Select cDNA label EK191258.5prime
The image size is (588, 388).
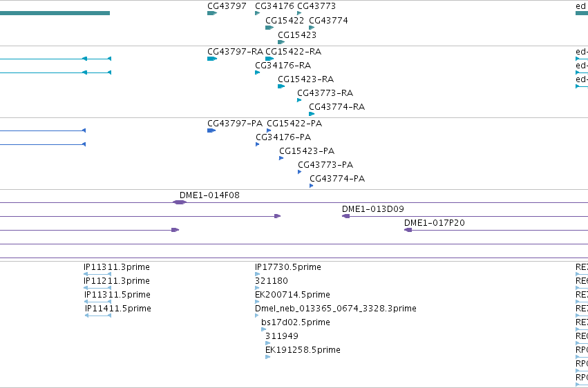tap(303, 350)
